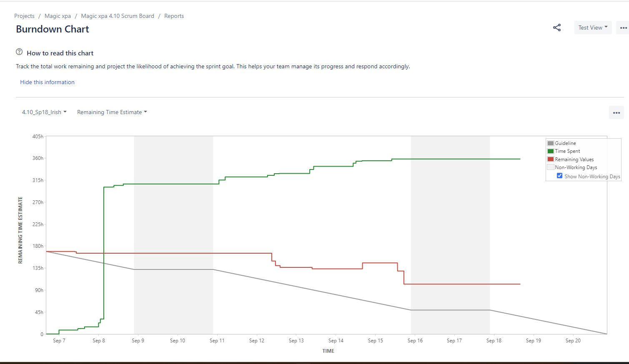Image resolution: width=629 pixels, height=364 pixels.
Task: Open the 4.10_Sp18_Irish sprint dropdown
Action: tap(43, 112)
